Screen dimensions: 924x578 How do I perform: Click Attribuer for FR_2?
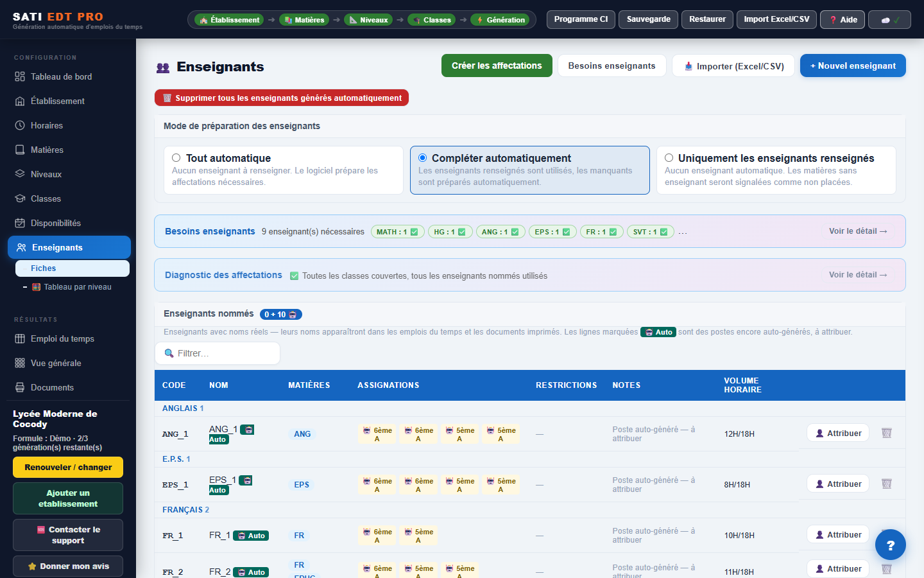pyautogui.click(x=838, y=568)
